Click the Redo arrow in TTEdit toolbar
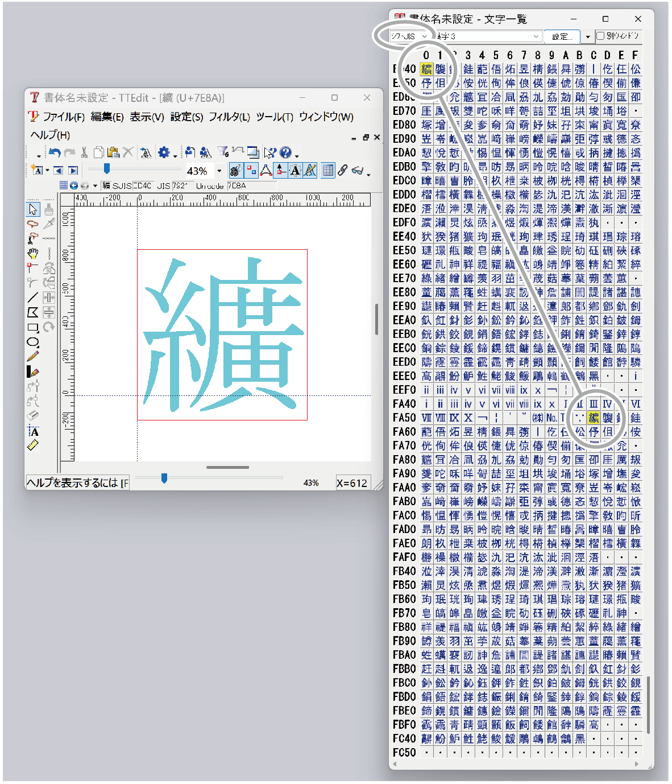 click(69, 152)
